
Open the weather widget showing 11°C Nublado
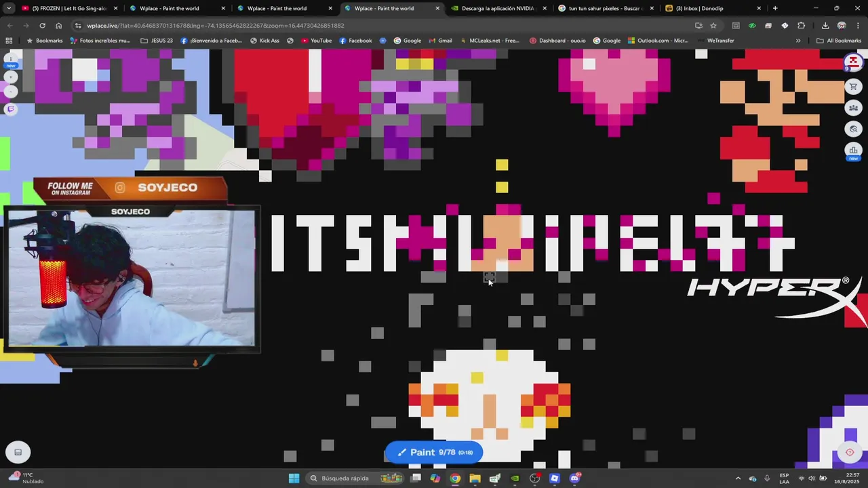[x=25, y=479]
